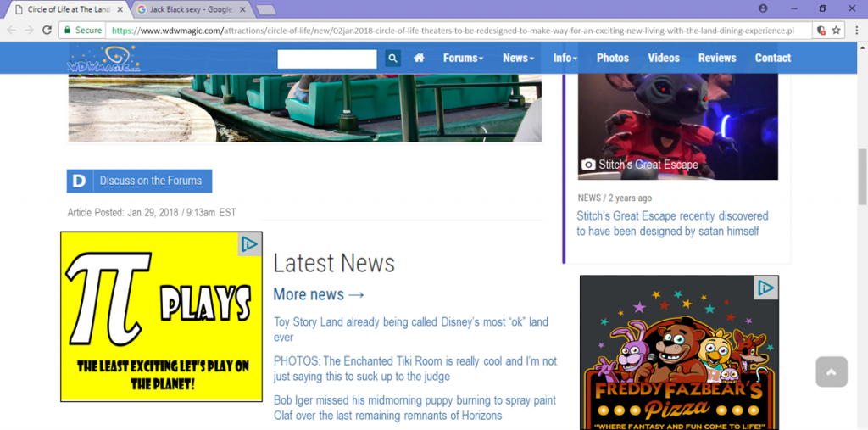
Task: Open the More news link
Action: (x=319, y=294)
